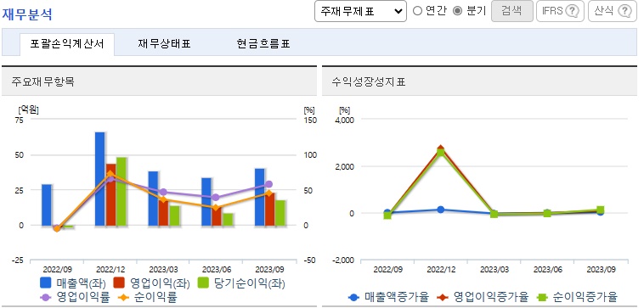The image size is (644, 308).
Task: Open the IFRS help button
Action: pos(560,11)
